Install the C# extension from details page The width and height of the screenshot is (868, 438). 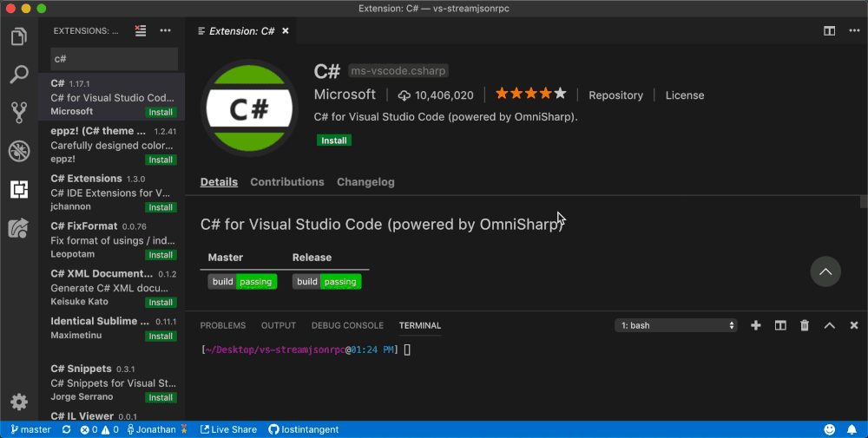click(334, 141)
